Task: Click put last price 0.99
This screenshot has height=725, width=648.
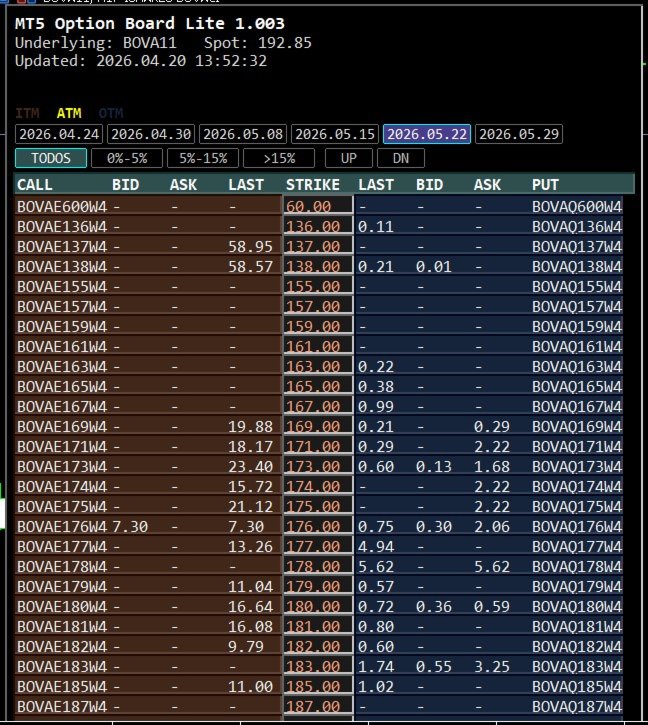Action: pos(376,406)
